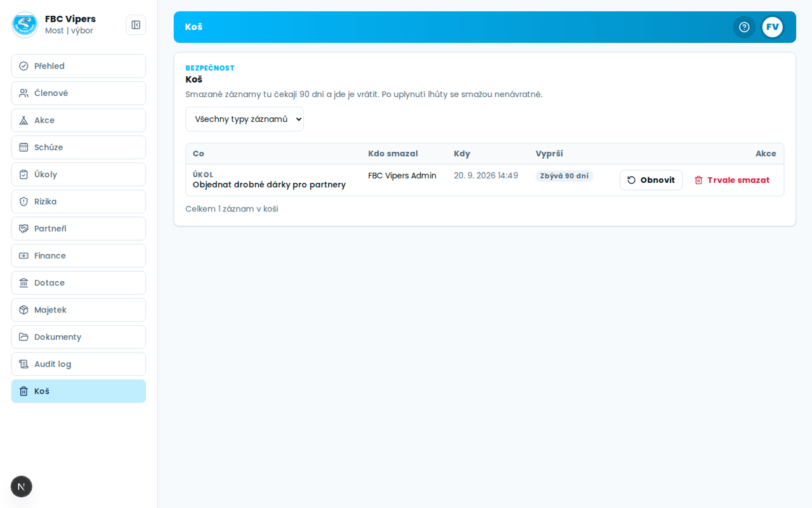Click the Finance banknote icon
This screenshot has width=812, height=508.
(23, 256)
